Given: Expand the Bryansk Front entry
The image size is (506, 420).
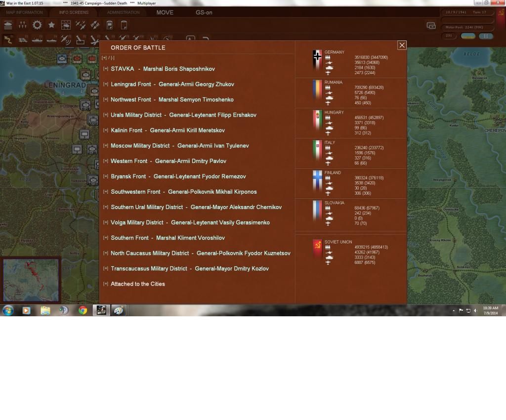Looking at the screenshot, I should [106, 176].
